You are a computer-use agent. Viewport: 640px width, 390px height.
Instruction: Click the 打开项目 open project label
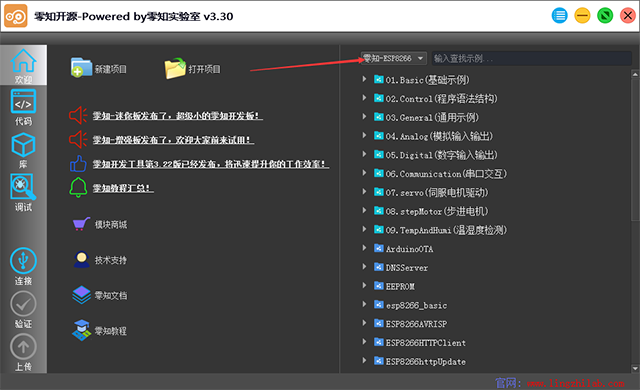[x=204, y=69]
